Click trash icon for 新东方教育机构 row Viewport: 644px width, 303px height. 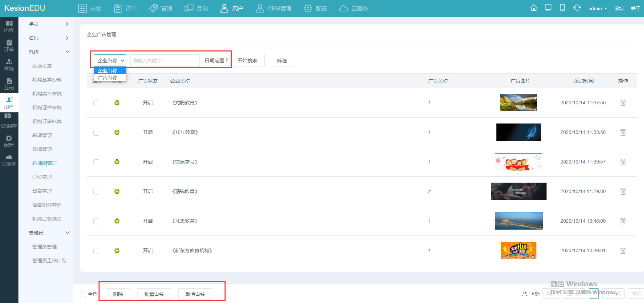click(623, 251)
